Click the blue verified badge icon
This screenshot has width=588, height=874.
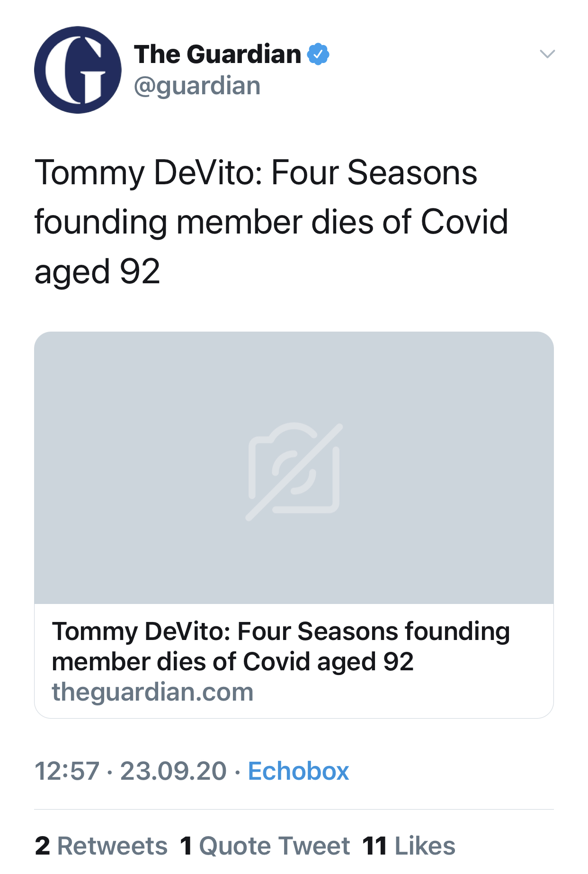click(x=318, y=54)
